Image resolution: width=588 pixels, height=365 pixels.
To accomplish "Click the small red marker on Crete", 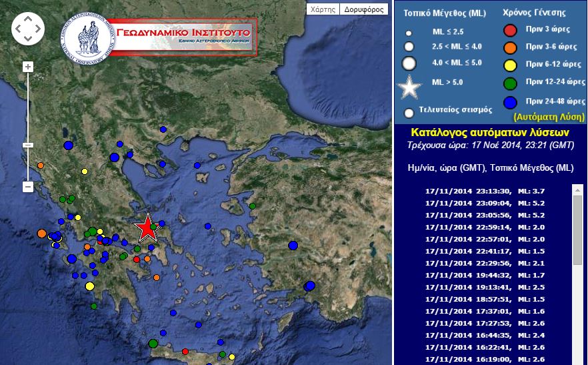I will point(185,351).
